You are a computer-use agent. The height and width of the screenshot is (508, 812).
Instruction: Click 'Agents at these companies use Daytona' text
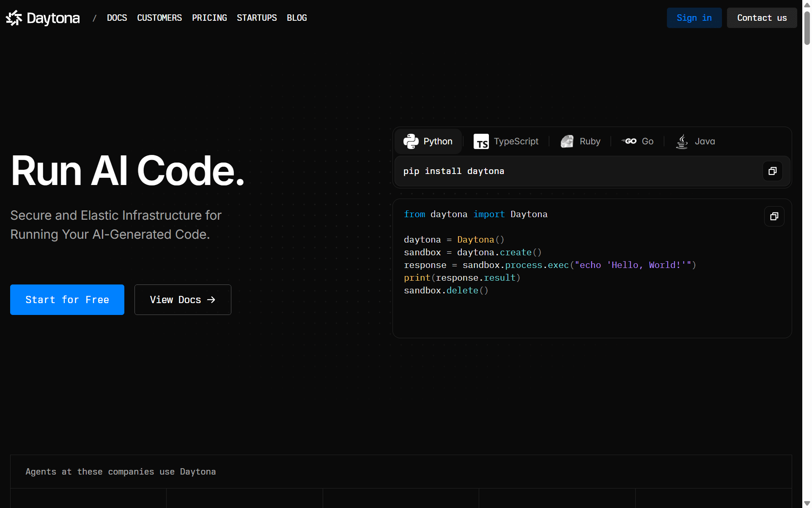pos(121,472)
